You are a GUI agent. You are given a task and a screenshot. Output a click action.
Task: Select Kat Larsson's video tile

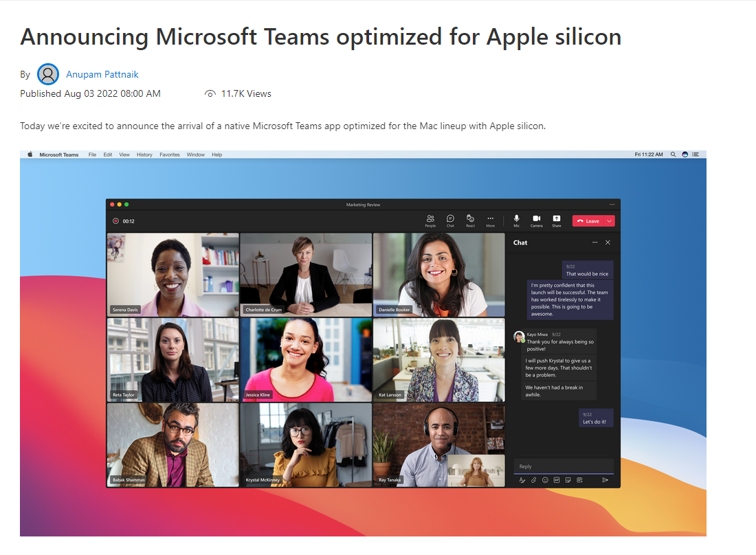[438, 360]
